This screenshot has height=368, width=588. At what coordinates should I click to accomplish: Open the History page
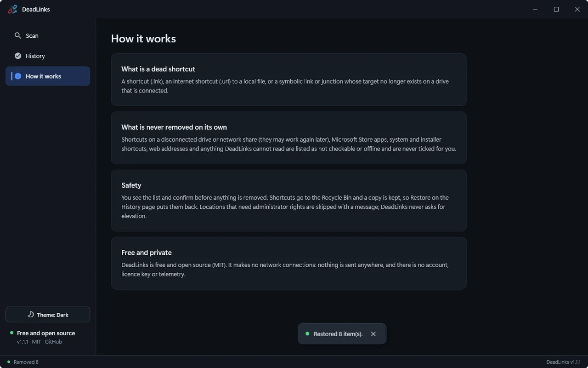pos(48,56)
